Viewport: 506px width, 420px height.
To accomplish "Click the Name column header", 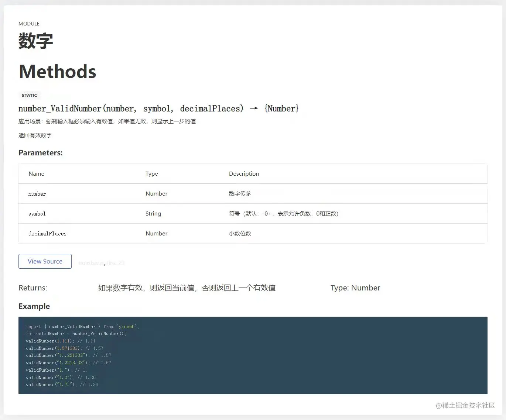I will 36,174.
